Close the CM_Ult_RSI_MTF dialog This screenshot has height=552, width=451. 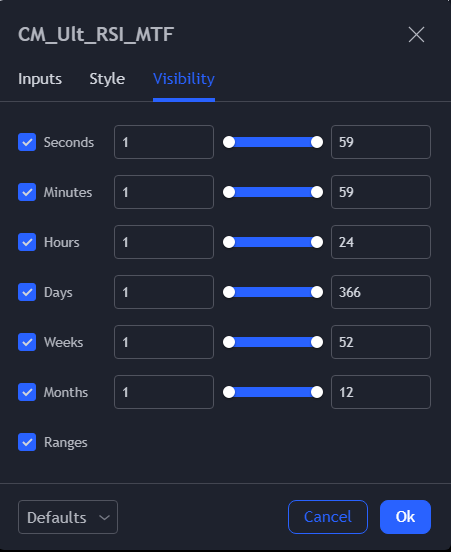point(416,34)
